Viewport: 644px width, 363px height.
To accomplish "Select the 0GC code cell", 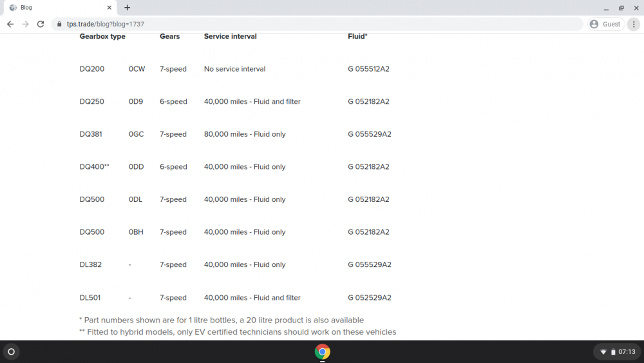I will pyautogui.click(x=137, y=134).
